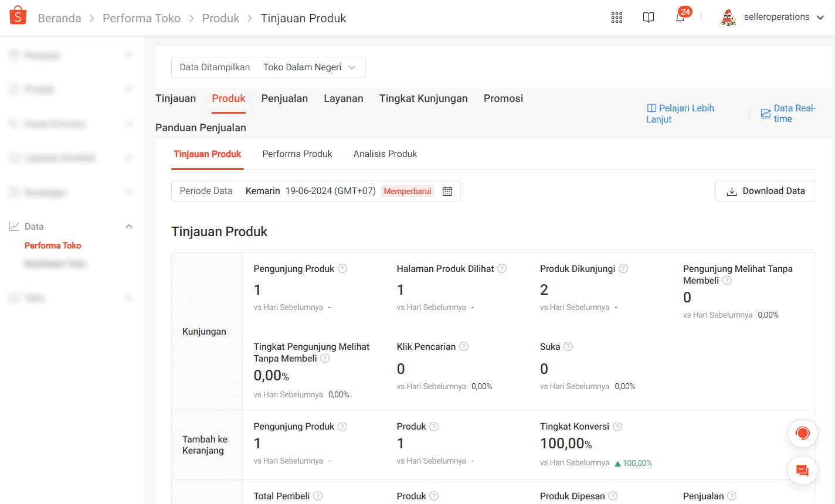Viewport: 835px width, 504px height.
Task: Open the apps grid icon in the header
Action: tap(616, 18)
